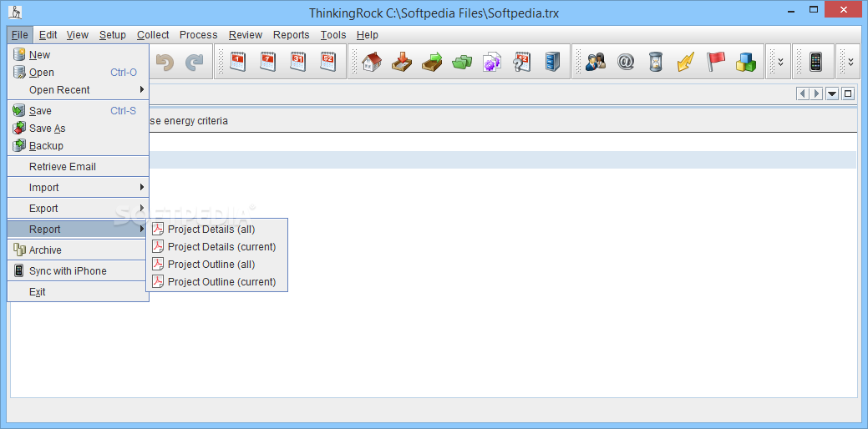Image resolution: width=868 pixels, height=429 pixels.
Task: Open the Setup menu
Action: [x=113, y=35]
